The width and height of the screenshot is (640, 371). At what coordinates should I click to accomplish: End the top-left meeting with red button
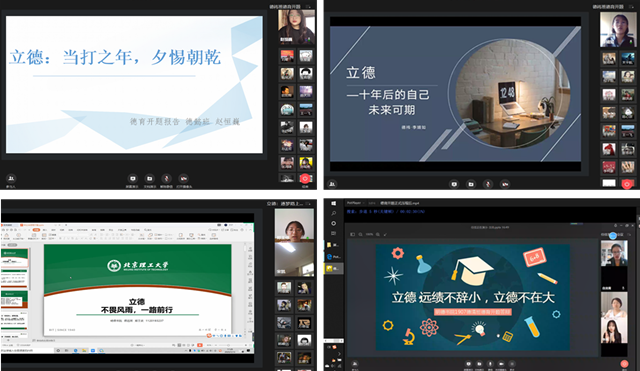point(304,178)
